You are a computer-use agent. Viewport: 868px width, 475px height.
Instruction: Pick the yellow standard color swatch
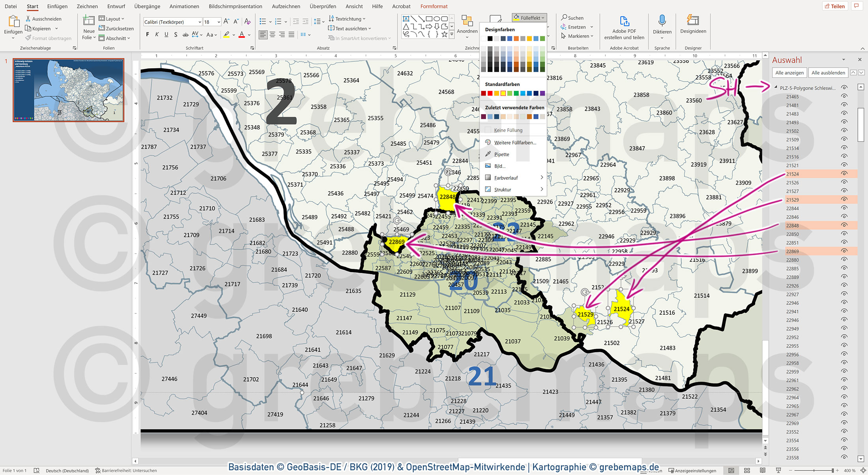click(x=503, y=94)
